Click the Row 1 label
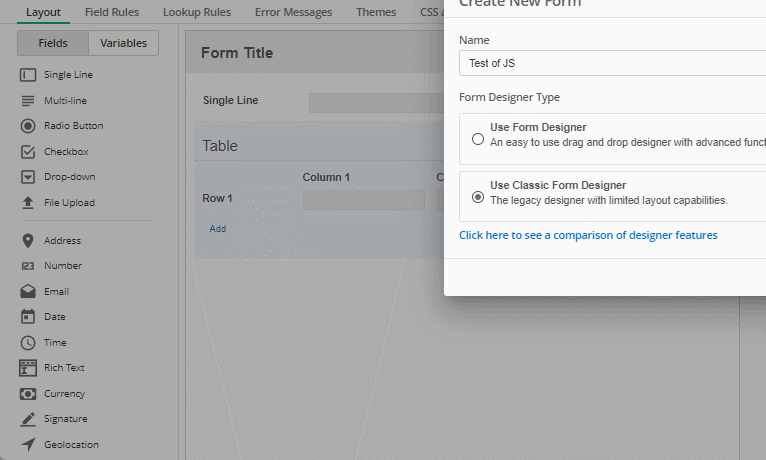 tap(217, 198)
